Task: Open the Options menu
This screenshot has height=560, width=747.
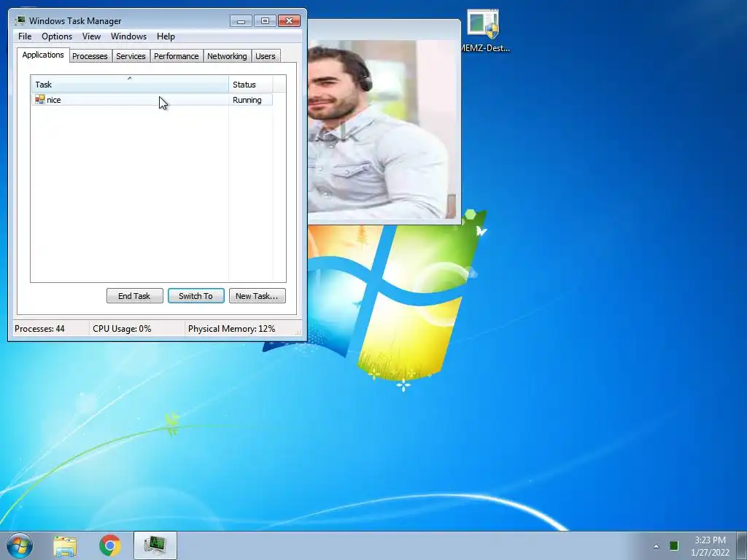Action: point(57,36)
